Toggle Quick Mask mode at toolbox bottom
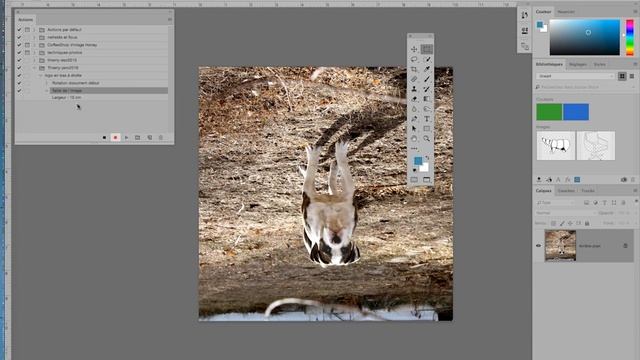640x360 pixels. 414,180
